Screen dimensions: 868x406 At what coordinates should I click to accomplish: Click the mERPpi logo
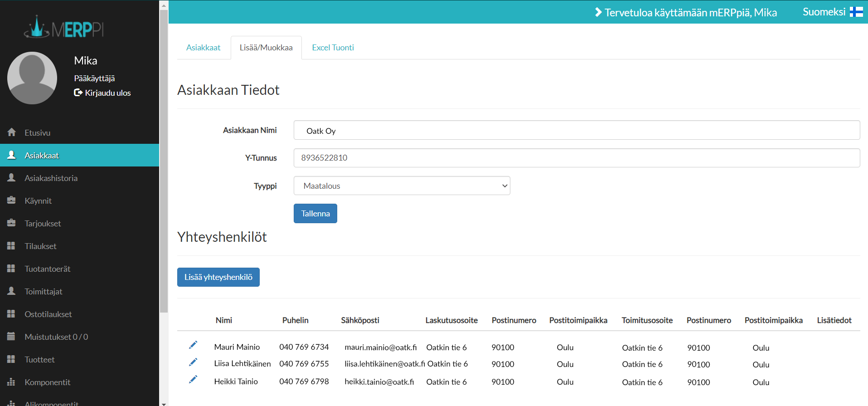[x=64, y=27]
